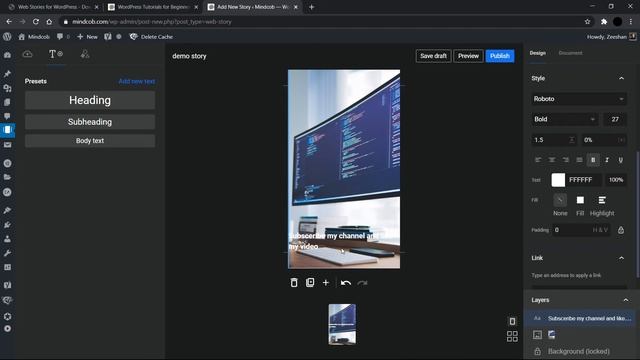The width and height of the screenshot is (640, 360).
Task: Switch to Document tab
Action: 570,53
